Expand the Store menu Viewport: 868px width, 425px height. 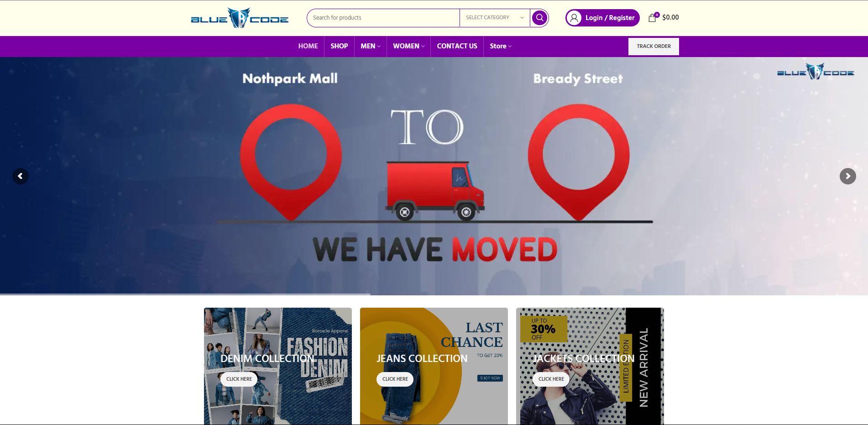coord(501,46)
